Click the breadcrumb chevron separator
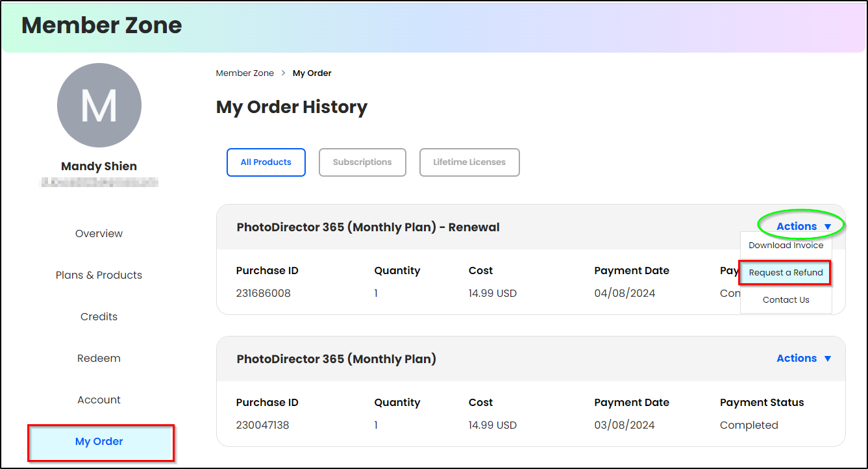The width and height of the screenshot is (868, 469). tap(284, 73)
